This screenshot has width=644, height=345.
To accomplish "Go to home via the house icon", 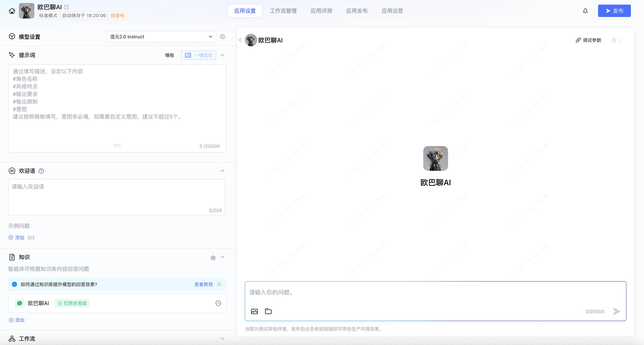I will click(12, 11).
